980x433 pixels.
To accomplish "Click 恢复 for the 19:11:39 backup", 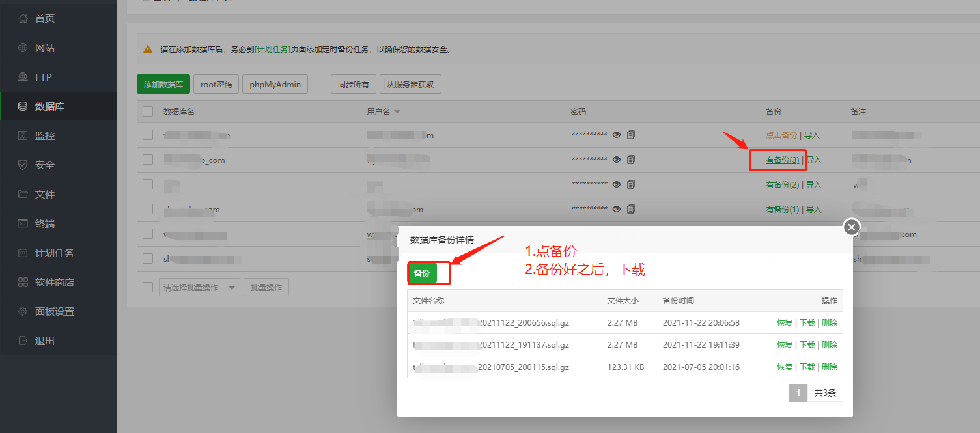I will pos(785,345).
